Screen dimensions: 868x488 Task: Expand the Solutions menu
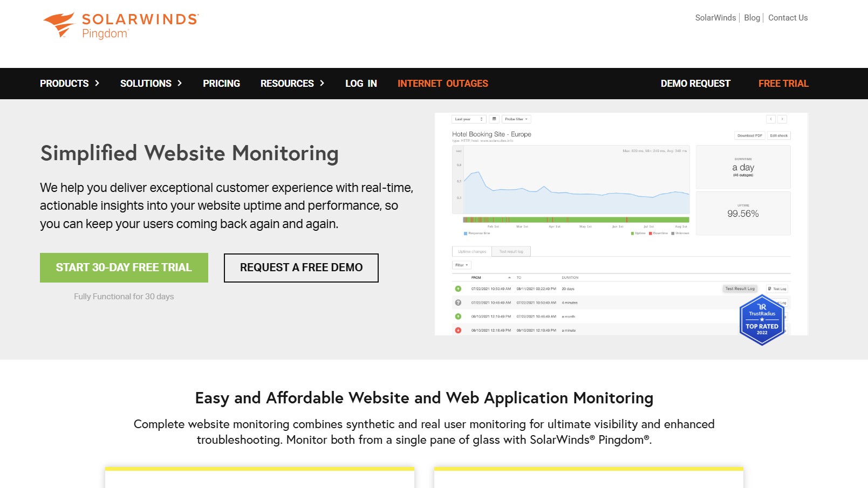click(x=151, y=84)
